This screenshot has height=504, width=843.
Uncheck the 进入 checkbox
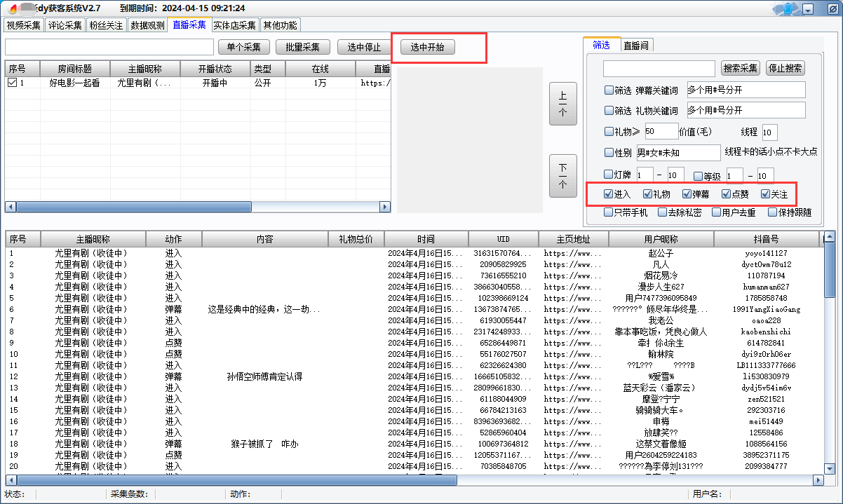click(x=608, y=194)
